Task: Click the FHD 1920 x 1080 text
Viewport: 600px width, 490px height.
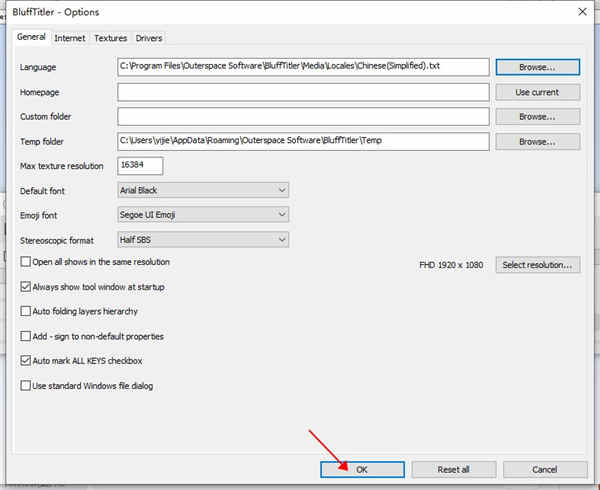Action: (451, 265)
